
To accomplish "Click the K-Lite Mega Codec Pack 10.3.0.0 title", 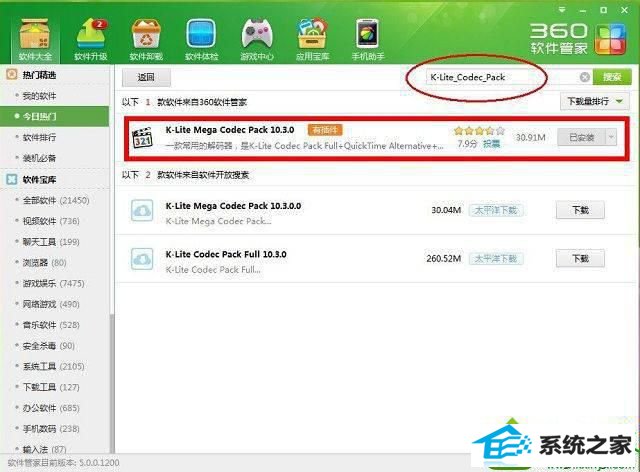I will pyautogui.click(x=233, y=206).
